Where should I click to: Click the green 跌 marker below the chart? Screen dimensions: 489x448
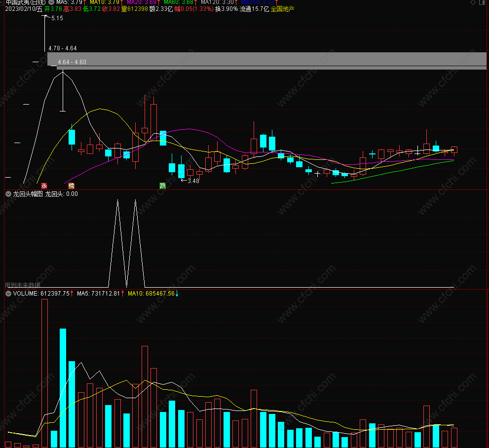[162, 186]
